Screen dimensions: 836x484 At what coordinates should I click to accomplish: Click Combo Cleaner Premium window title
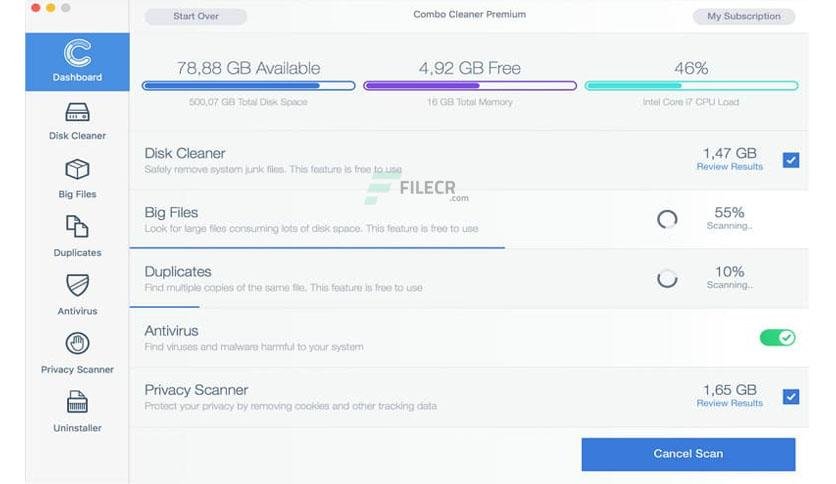470,14
